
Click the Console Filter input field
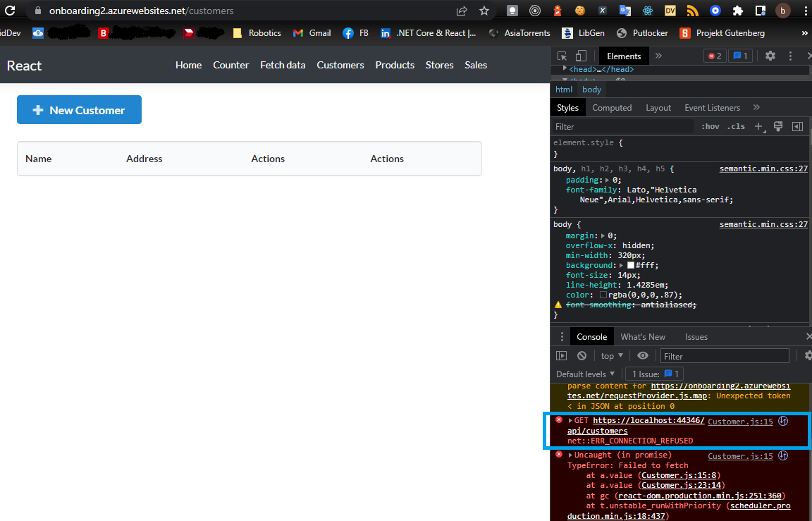[x=725, y=356]
